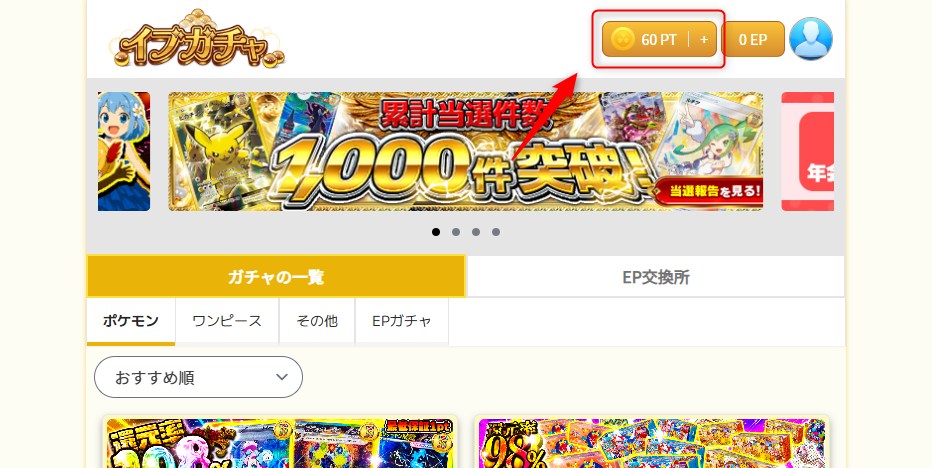Click the イブガチャ site logo
Image resolution: width=932 pixels, height=468 pixels.
click(197, 39)
